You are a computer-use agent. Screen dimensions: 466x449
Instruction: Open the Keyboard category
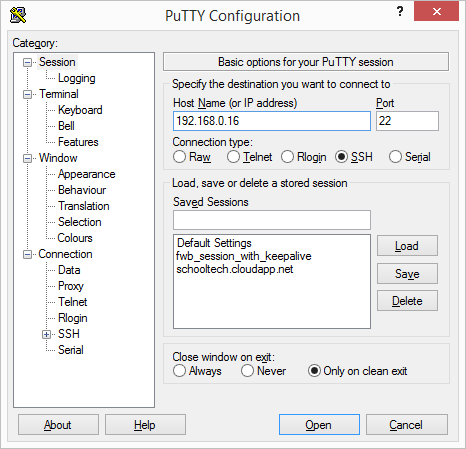click(80, 110)
